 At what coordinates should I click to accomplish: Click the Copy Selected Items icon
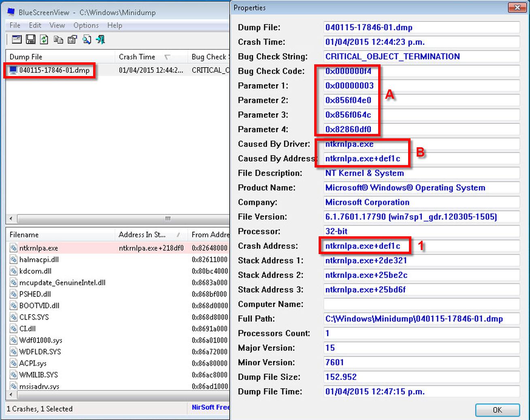coord(58,39)
